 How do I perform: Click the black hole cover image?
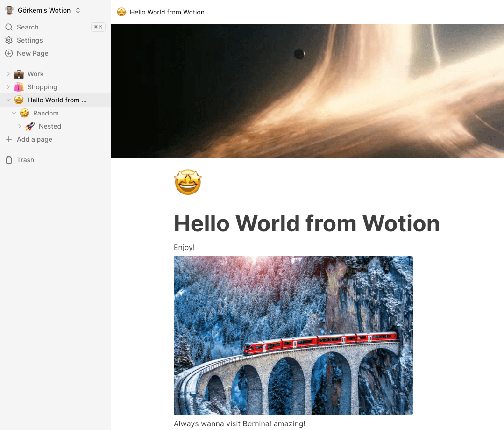coord(307,91)
